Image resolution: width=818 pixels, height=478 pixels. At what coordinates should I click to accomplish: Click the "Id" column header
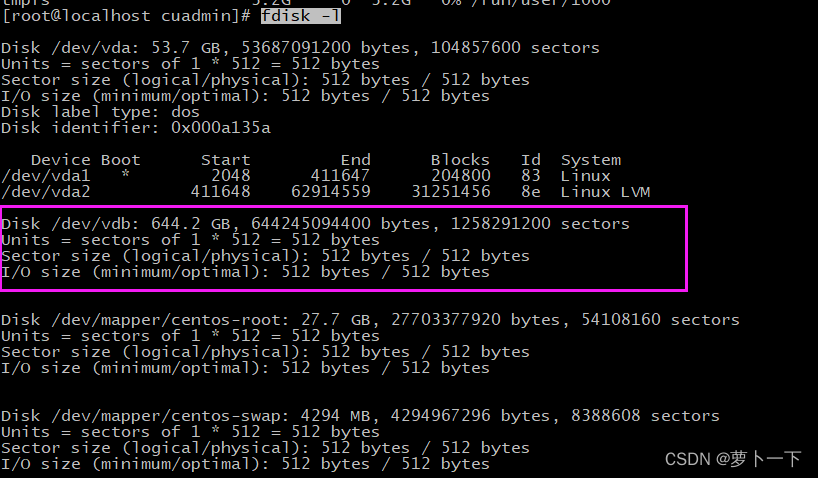531,160
